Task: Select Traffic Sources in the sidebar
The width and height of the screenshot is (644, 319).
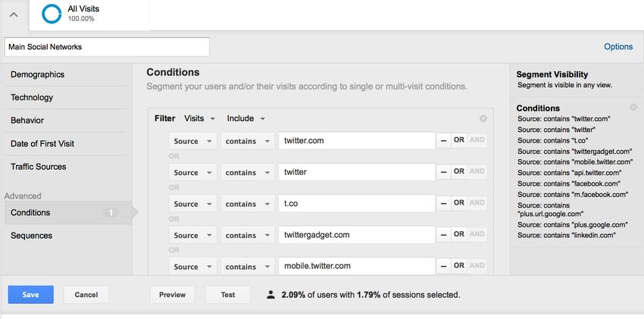Action: click(38, 167)
